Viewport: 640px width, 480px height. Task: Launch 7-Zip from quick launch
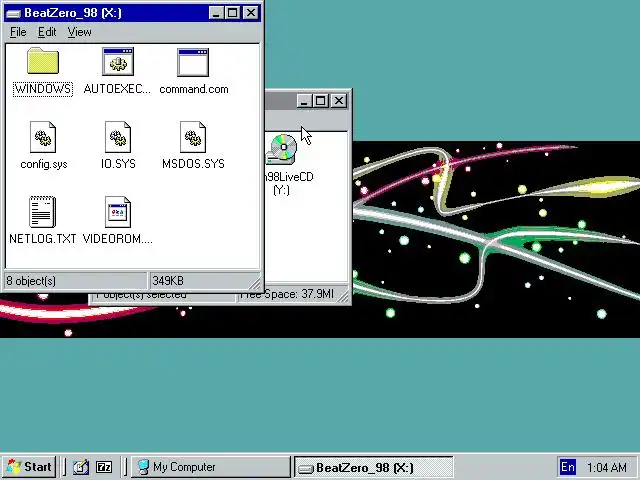tap(104, 467)
